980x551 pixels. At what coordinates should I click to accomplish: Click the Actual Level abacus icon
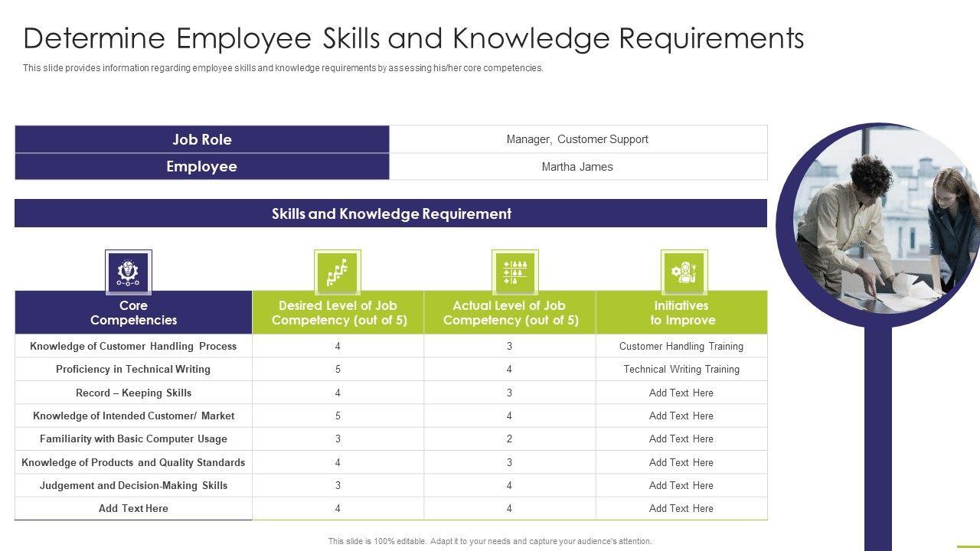514,272
